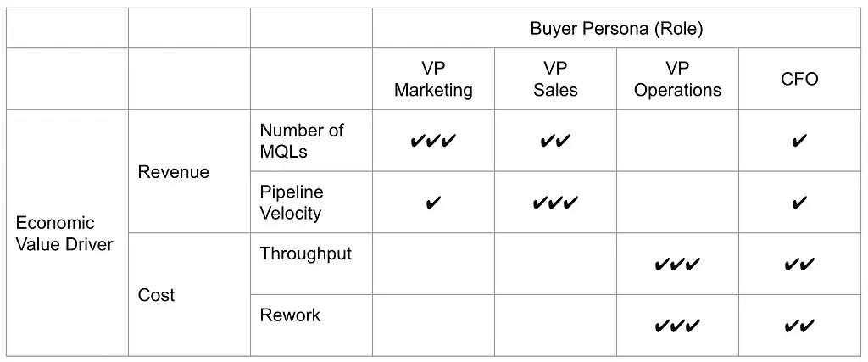Viewport: 868px width, 362px height.
Task: Click the single checkmark for VP Marketing Pipeline Velocity
Action: click(433, 203)
